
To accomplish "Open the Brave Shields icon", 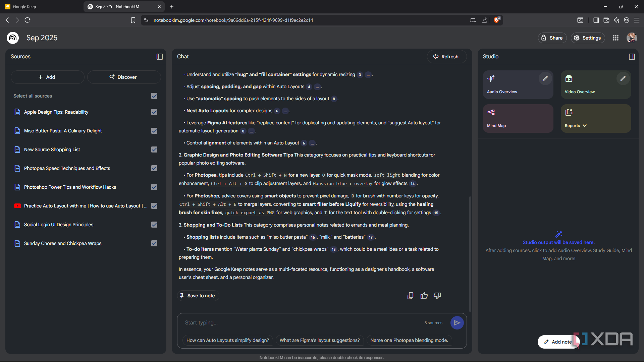I will [x=497, y=20].
